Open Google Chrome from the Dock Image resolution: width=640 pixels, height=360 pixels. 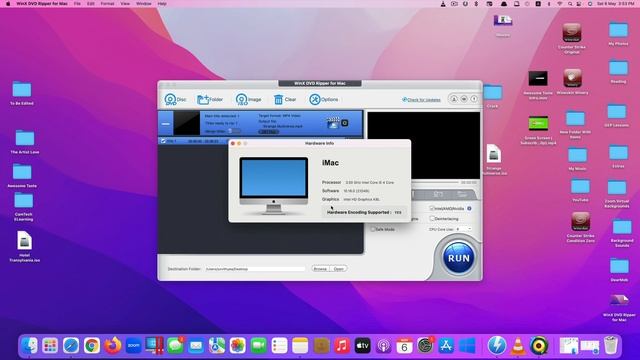(91, 346)
